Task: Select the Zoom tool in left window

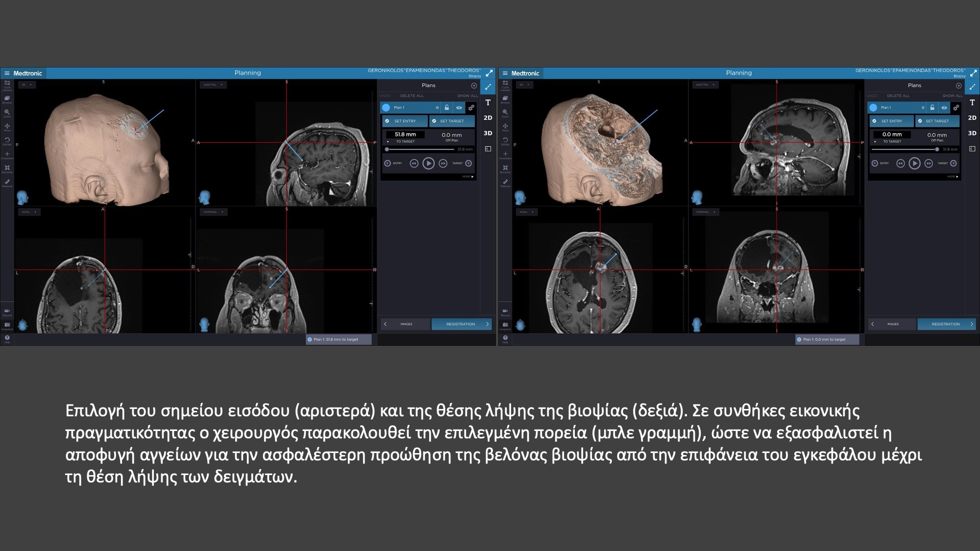Action: (7, 113)
